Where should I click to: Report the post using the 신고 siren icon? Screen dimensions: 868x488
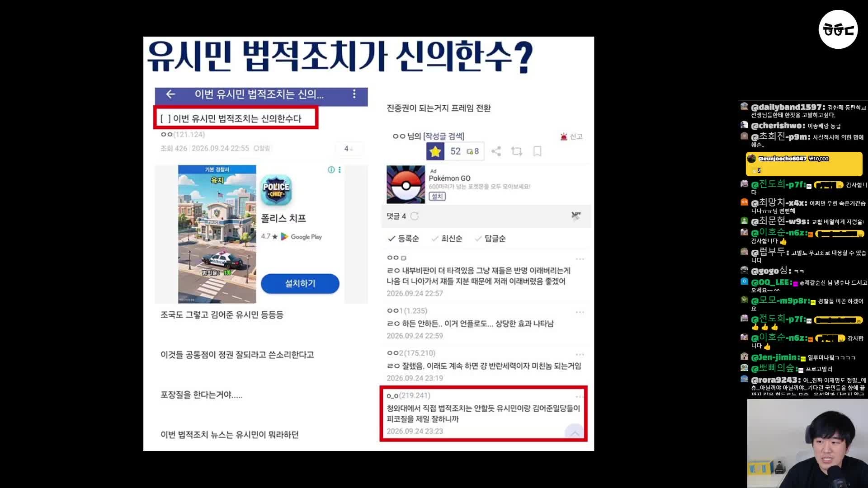pos(571,136)
